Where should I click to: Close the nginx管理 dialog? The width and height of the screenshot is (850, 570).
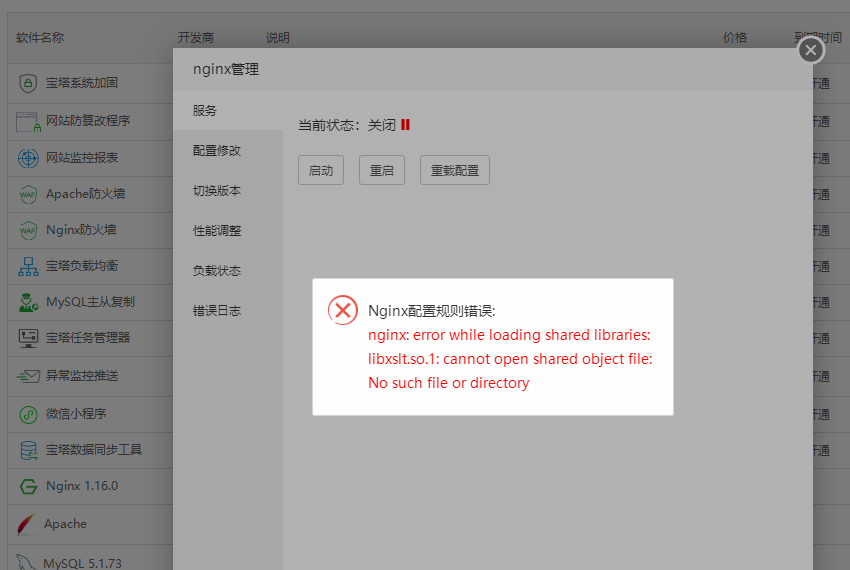tap(810, 50)
